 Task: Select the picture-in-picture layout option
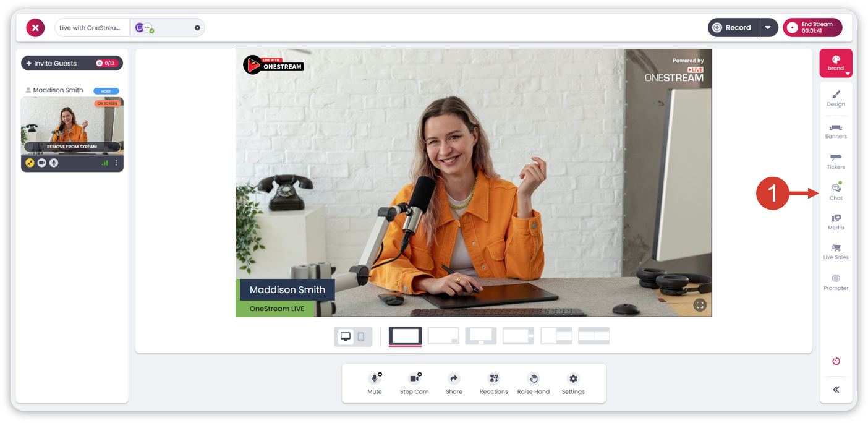(443, 336)
